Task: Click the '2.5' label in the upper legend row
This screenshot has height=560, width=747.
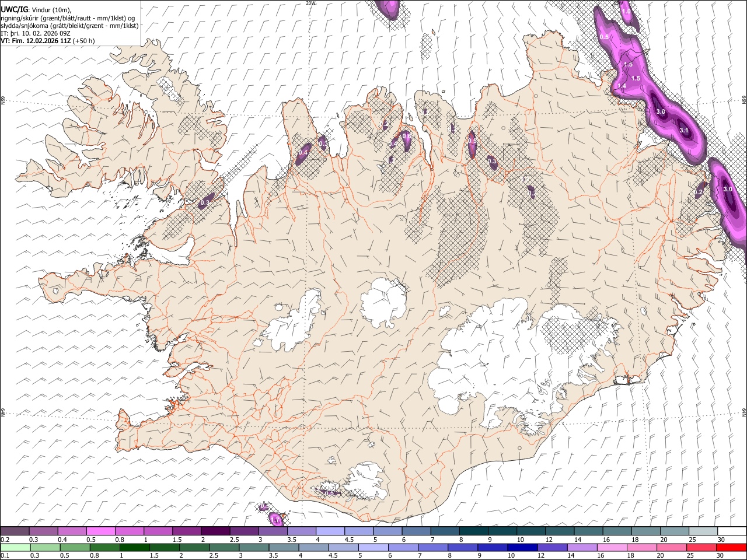Action: [x=234, y=540]
